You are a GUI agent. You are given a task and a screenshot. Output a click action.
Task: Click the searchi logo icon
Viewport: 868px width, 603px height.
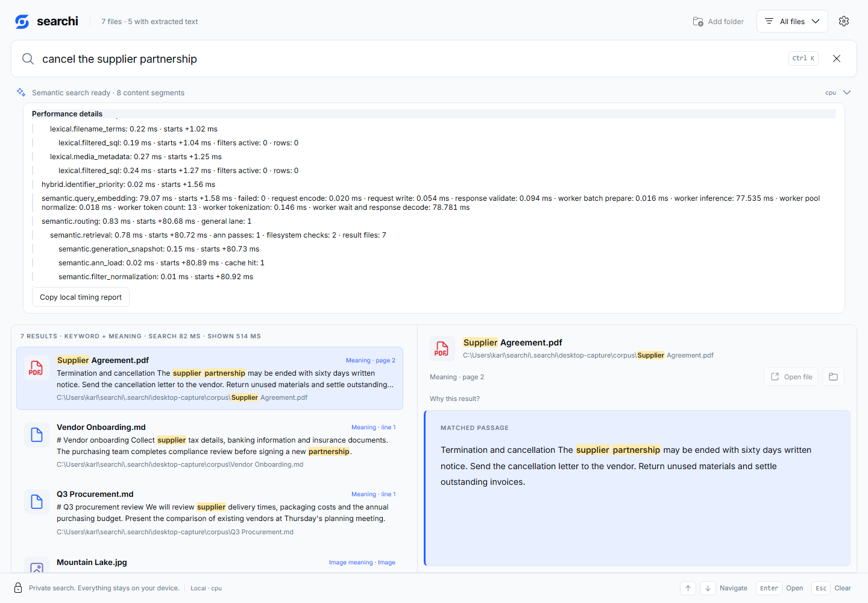[x=22, y=22]
